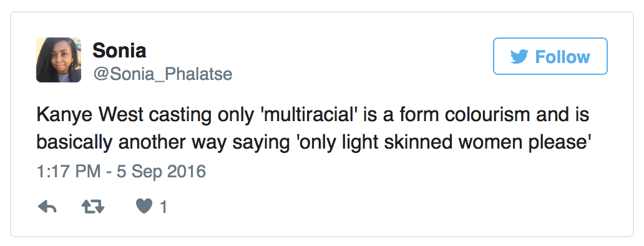Click the Twitter bird icon inside Follow

click(519, 57)
